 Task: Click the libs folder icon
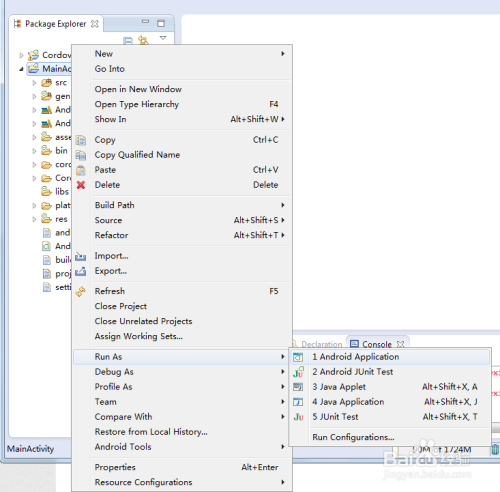pyautogui.click(x=46, y=191)
